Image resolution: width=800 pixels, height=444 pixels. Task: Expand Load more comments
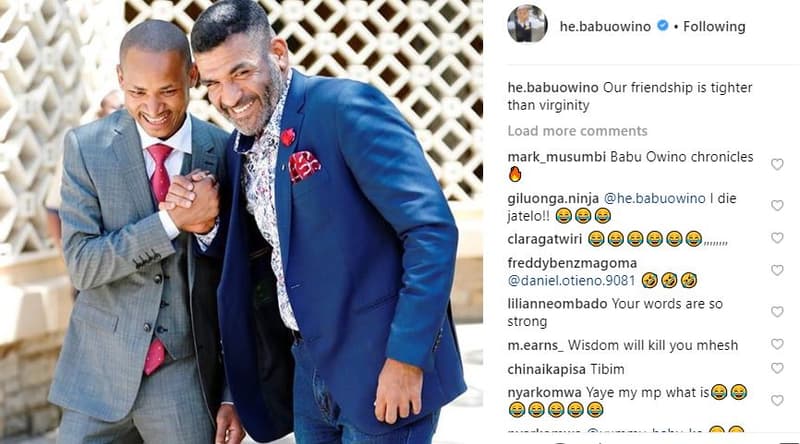577,131
